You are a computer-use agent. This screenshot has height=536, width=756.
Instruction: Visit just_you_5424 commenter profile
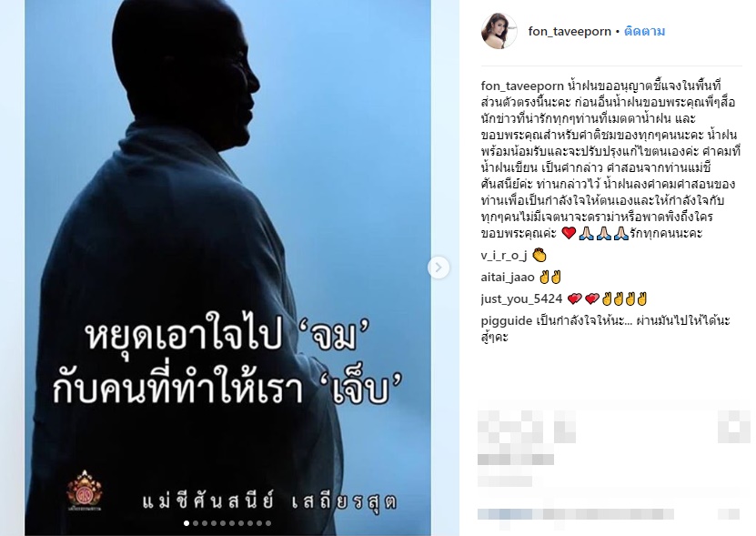click(x=521, y=299)
